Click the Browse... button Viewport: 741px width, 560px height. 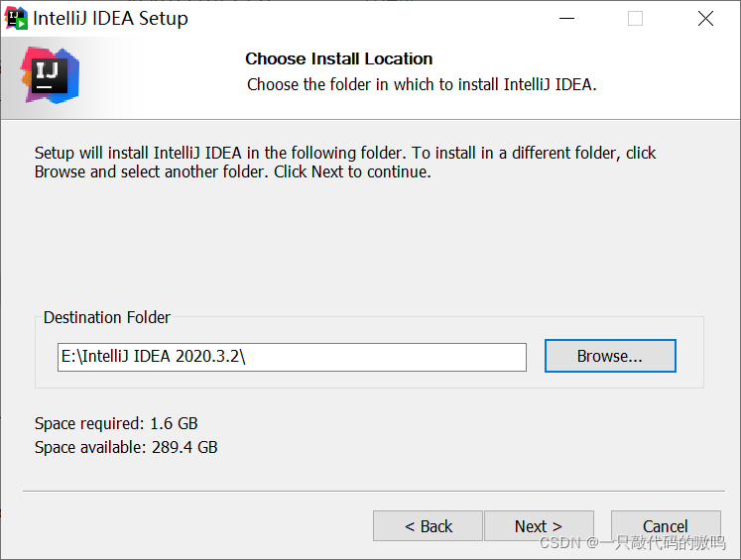(610, 356)
